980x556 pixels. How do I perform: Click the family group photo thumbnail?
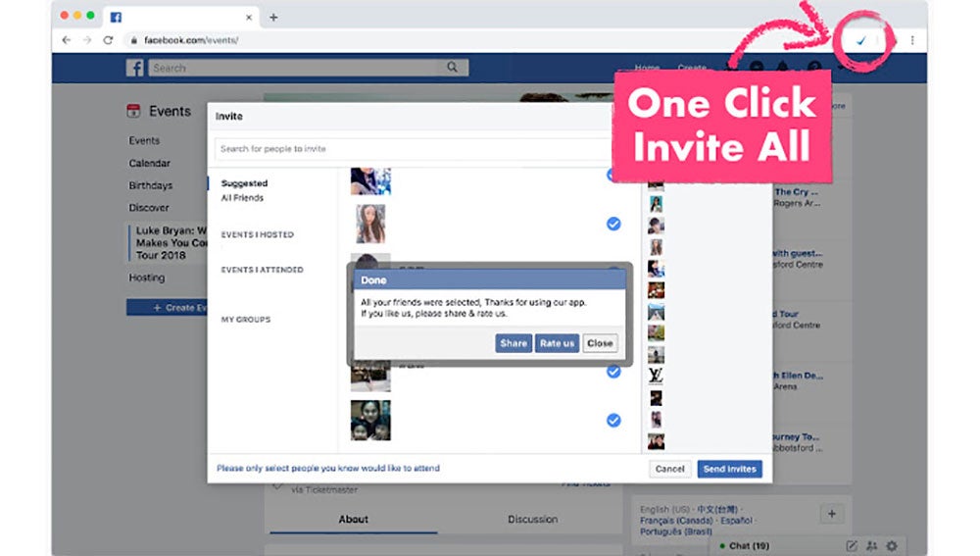(370, 421)
